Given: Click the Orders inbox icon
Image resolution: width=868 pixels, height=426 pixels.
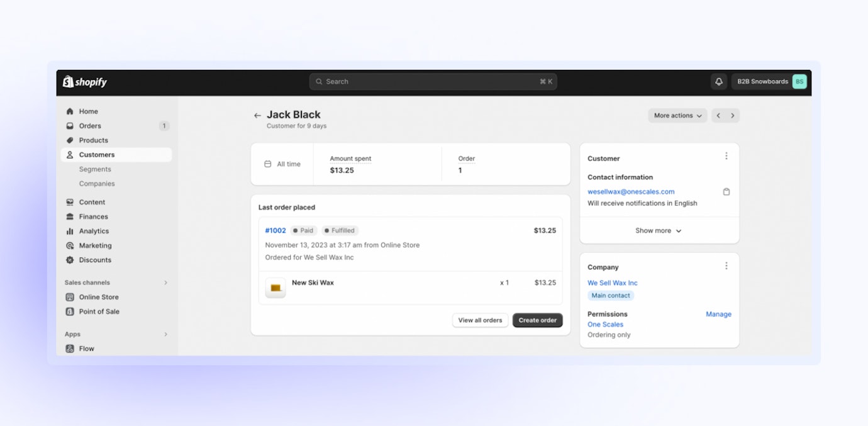Looking at the screenshot, I should [x=70, y=126].
